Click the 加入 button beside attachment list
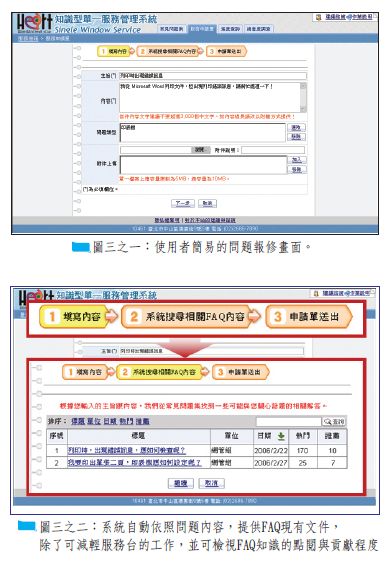Viewport: 389px width, 573px height. point(297,160)
